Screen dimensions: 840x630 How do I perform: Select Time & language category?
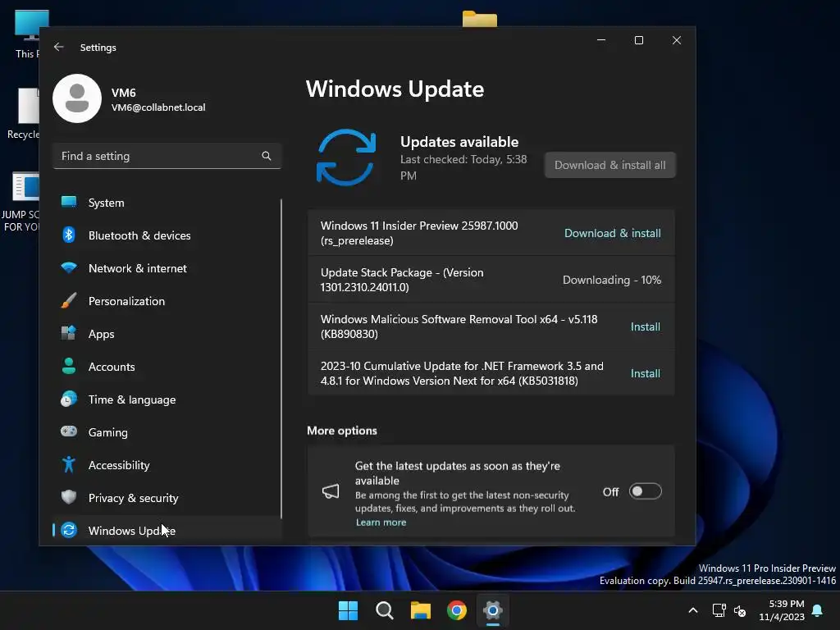(167, 399)
